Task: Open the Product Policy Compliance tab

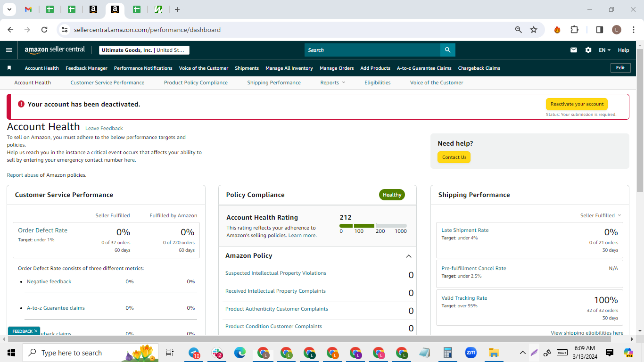Action: [196, 82]
